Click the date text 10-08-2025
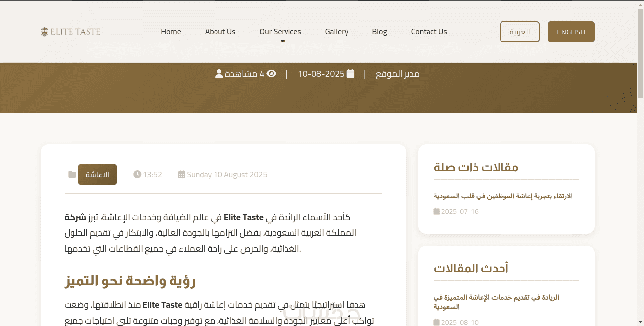The width and height of the screenshot is (644, 326). pos(321,74)
